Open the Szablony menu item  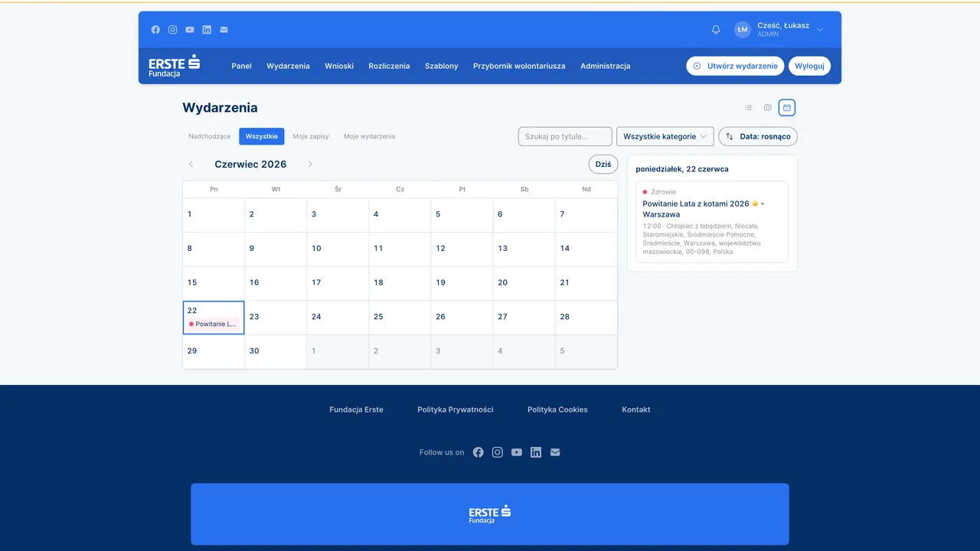[442, 66]
